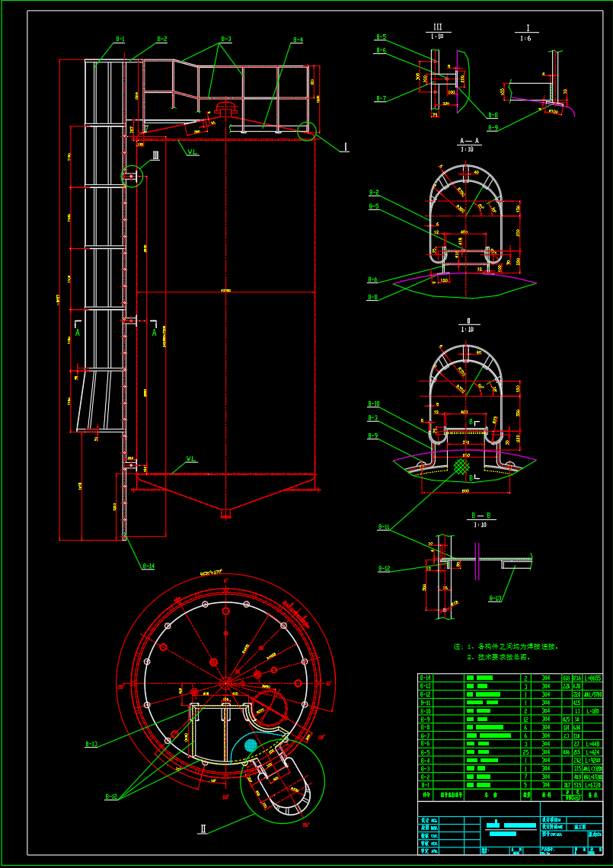Image resolution: width=613 pixels, height=868 pixels.
Task: Select the 8-1 callout label
Action: pyautogui.click(x=120, y=38)
